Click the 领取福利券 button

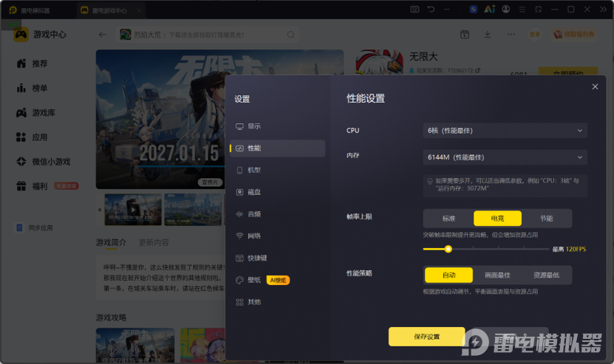[573, 35]
